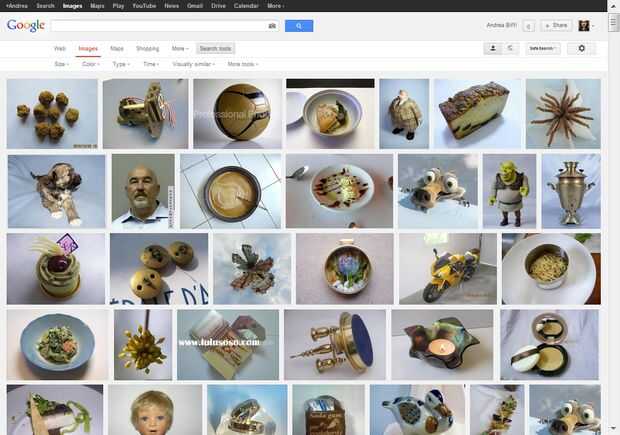Viewport: 620px width, 435px height.
Task: Expand the More dropdown beside Shopping
Action: (x=180, y=48)
